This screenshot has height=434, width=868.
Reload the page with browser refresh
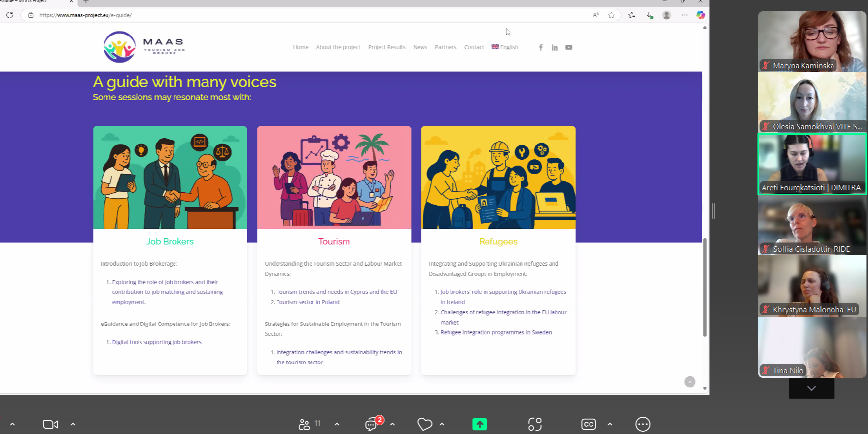(10, 15)
